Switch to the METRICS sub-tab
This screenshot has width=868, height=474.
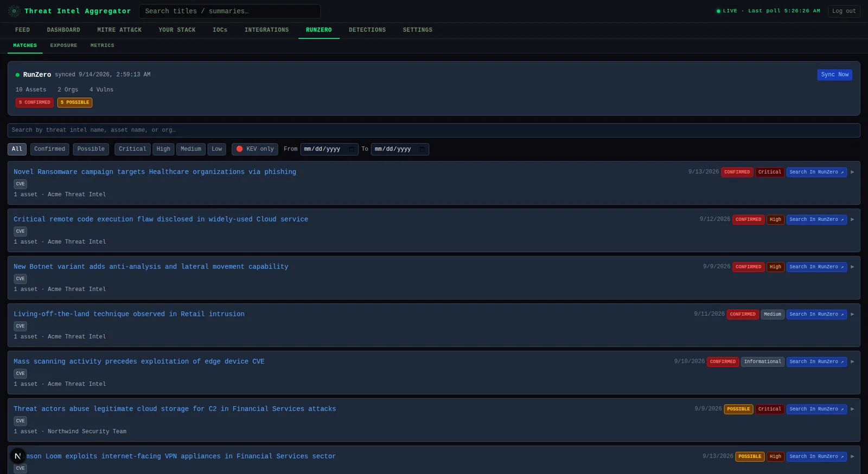[103, 46]
